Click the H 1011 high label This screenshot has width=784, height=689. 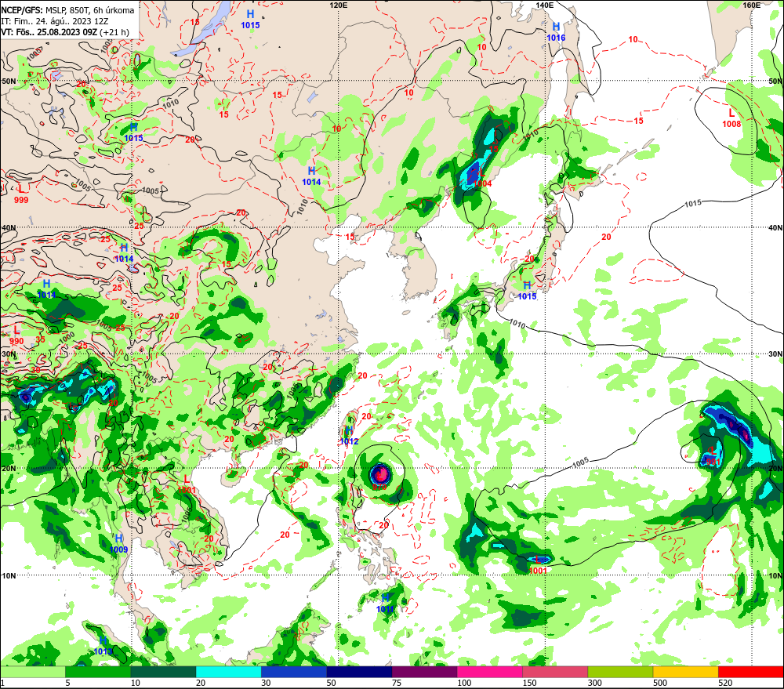385,604
